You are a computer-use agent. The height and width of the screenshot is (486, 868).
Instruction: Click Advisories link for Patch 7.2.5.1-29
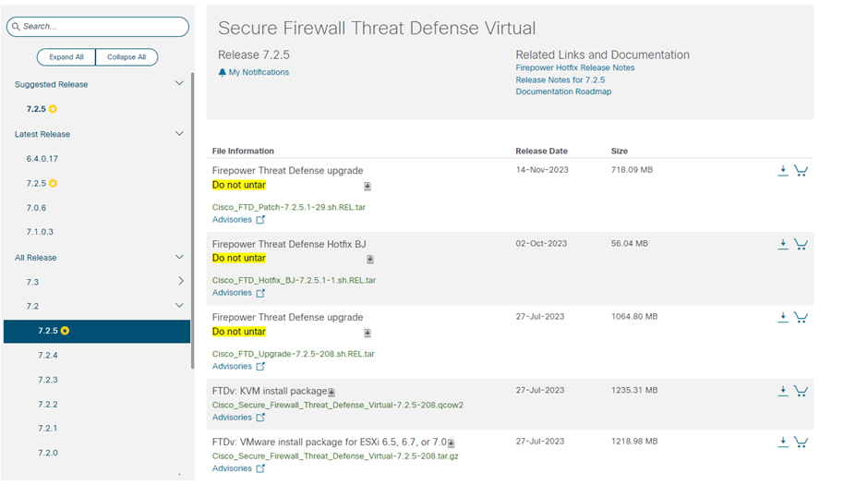point(232,220)
